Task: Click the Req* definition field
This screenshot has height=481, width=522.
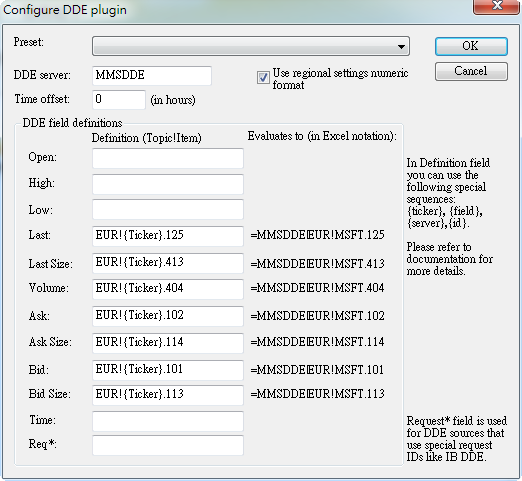Action: click(168, 445)
